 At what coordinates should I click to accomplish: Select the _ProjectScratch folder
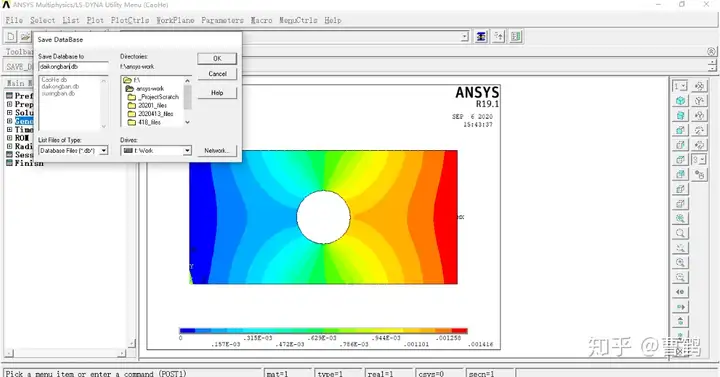[x=154, y=97]
